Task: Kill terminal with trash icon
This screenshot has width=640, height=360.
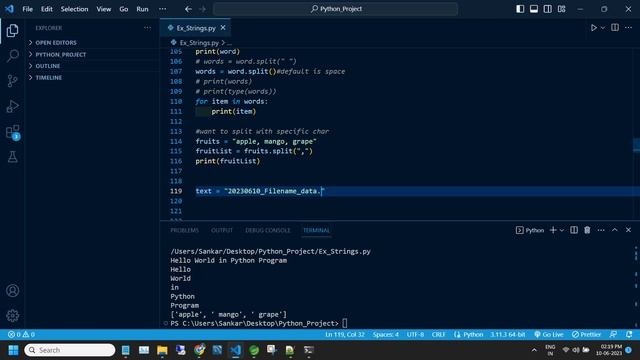Action: pos(587,230)
